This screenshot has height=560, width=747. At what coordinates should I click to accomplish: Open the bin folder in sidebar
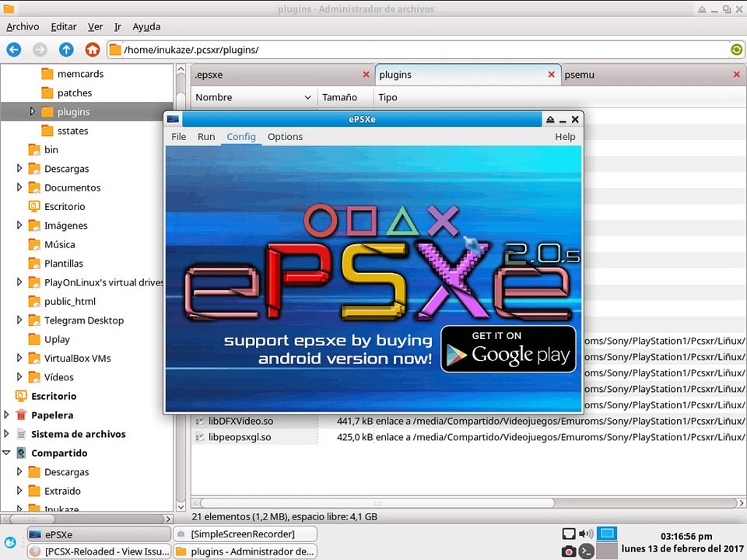(x=51, y=149)
